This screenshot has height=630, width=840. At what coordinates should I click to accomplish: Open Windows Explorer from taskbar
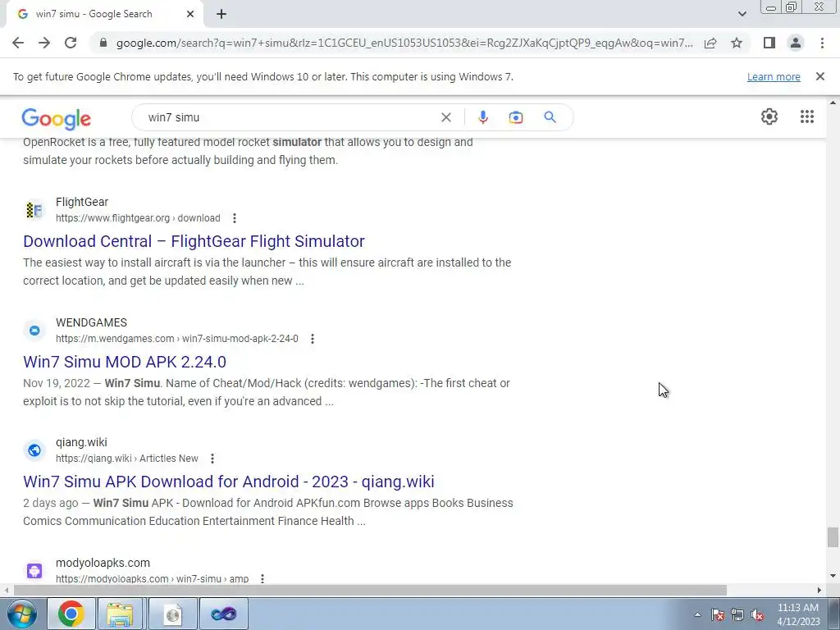pyautogui.click(x=120, y=614)
